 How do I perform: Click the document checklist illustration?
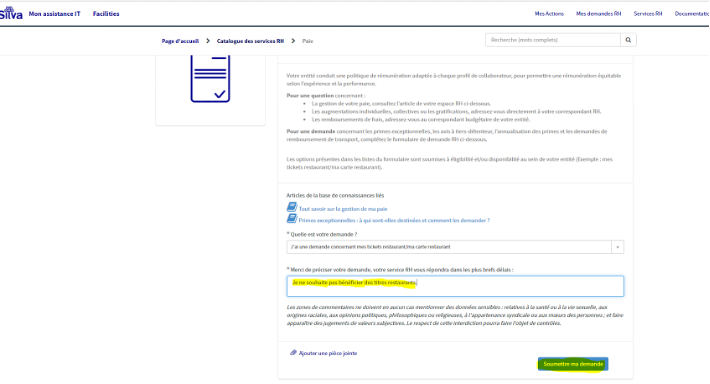pos(210,78)
